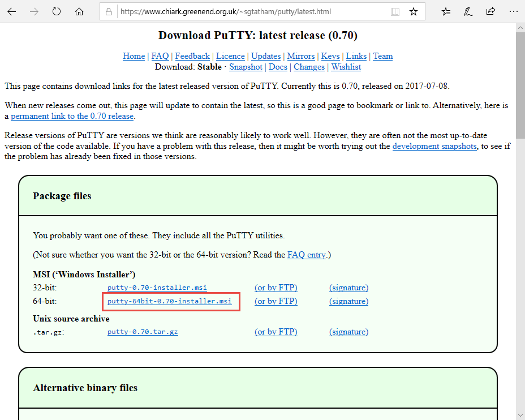Image resolution: width=525 pixels, height=420 pixels.
Task: Open the Docs link
Action: (x=278, y=67)
